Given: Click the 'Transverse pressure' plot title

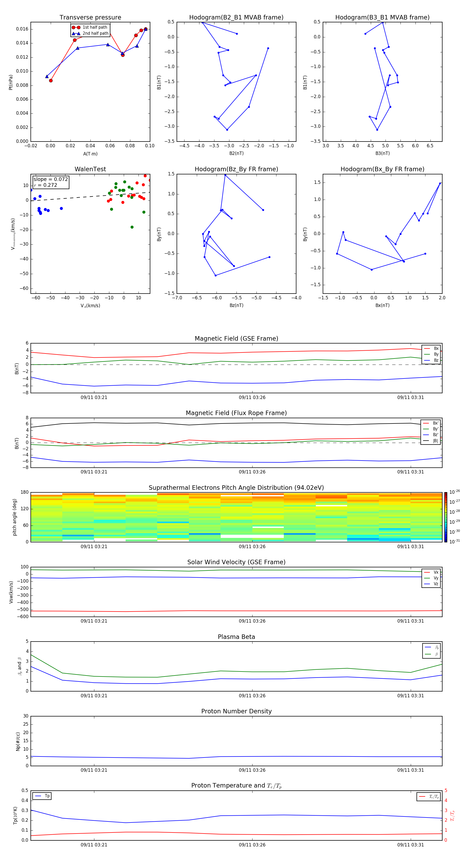Looking at the screenshot, I should click(x=90, y=18).
